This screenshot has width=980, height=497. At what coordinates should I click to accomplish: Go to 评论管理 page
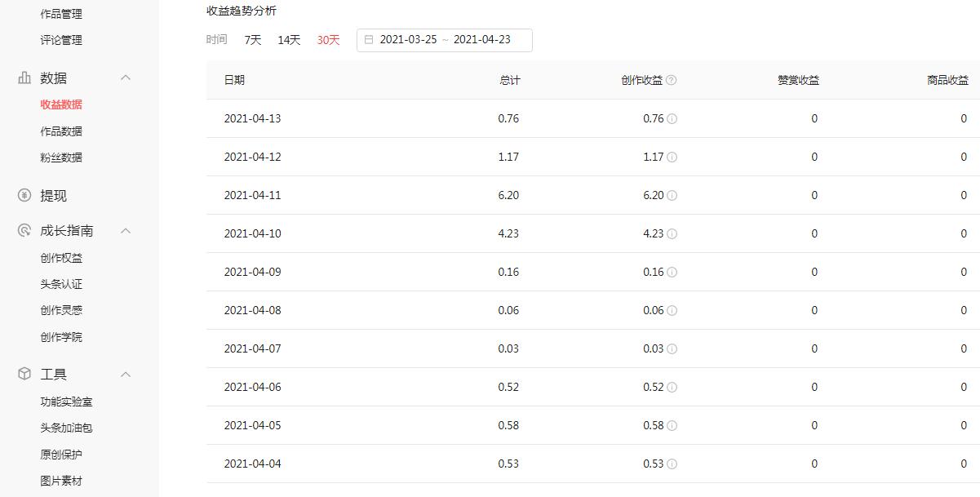click(x=61, y=40)
